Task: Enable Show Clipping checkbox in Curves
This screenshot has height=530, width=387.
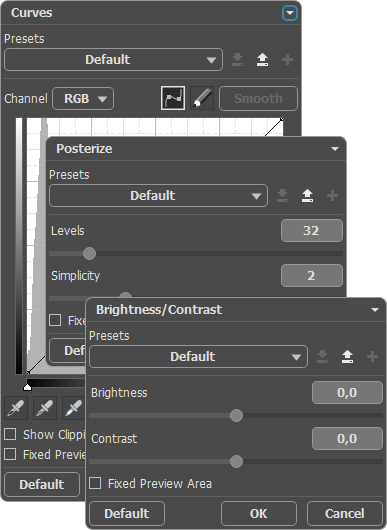Action: pyautogui.click(x=10, y=434)
